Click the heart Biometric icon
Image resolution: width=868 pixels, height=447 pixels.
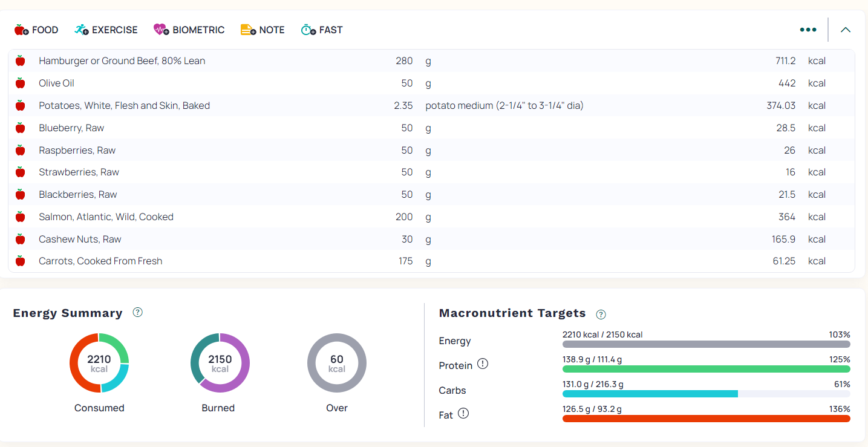click(x=161, y=30)
